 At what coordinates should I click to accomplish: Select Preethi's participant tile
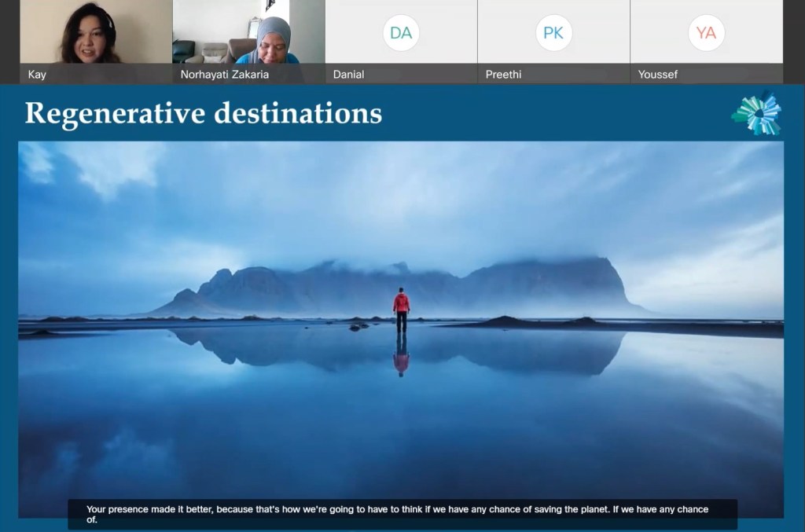click(x=553, y=42)
